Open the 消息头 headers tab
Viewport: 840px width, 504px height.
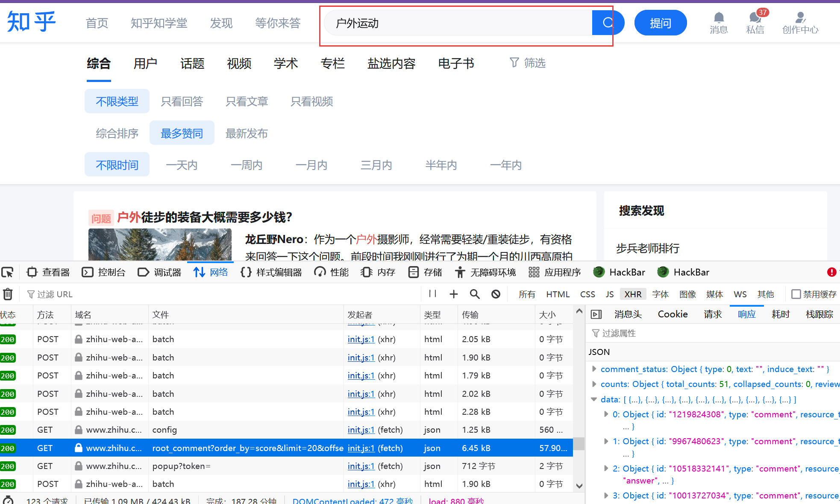pos(628,314)
